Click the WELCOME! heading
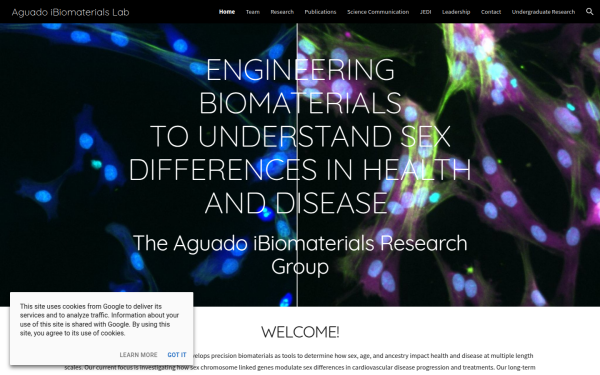600x375 pixels. click(x=300, y=332)
